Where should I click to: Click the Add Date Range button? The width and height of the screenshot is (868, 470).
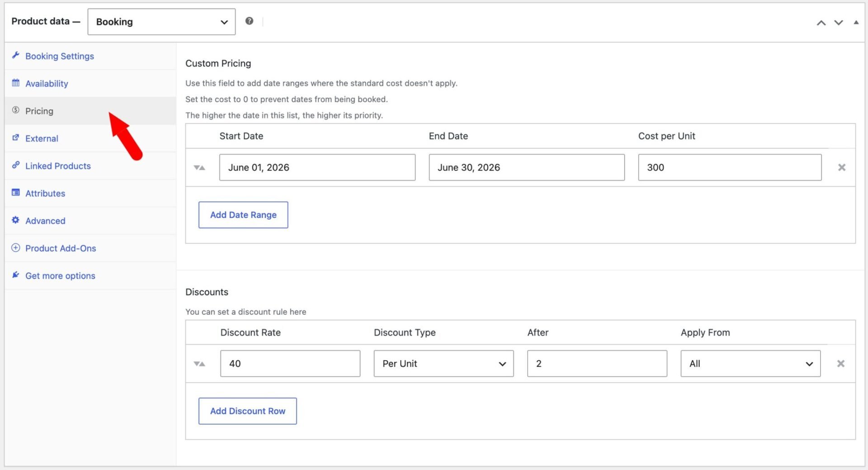243,214
